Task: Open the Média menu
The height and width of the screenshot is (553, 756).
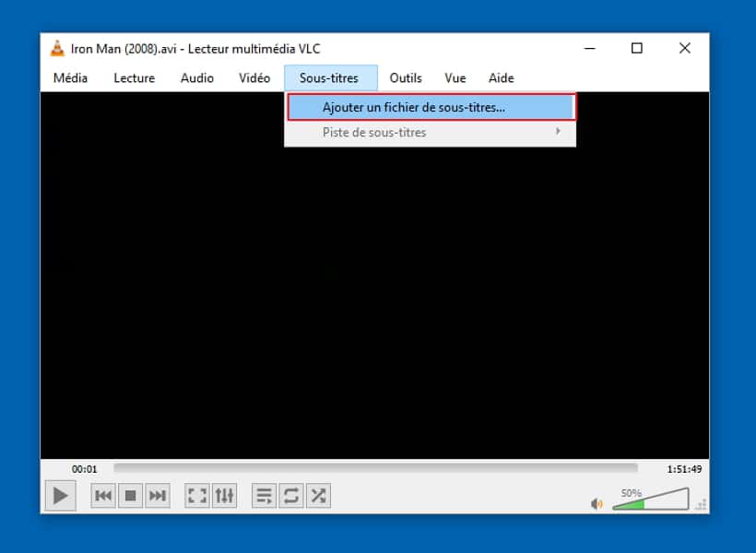Action: tap(70, 77)
